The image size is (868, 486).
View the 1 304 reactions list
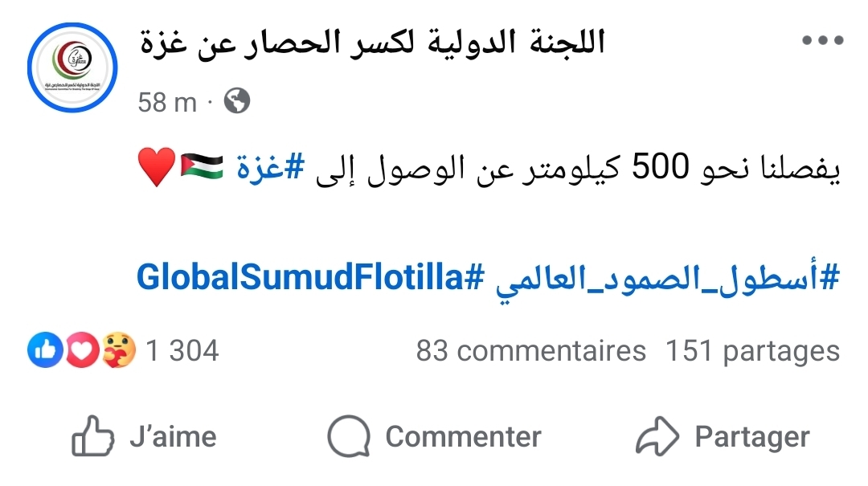[x=182, y=351]
